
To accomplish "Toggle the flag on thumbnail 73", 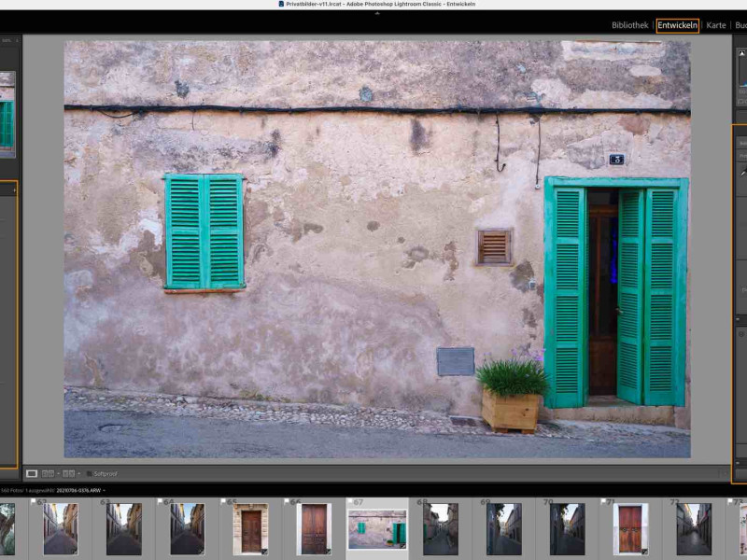I will point(730,501).
